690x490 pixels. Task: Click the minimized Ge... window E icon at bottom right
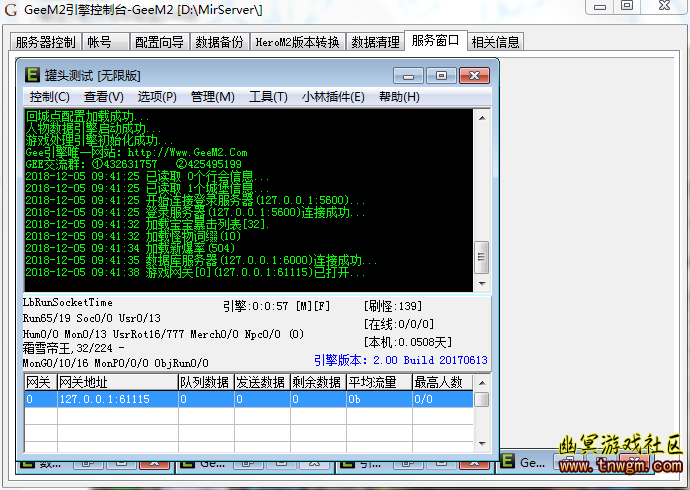point(508,461)
